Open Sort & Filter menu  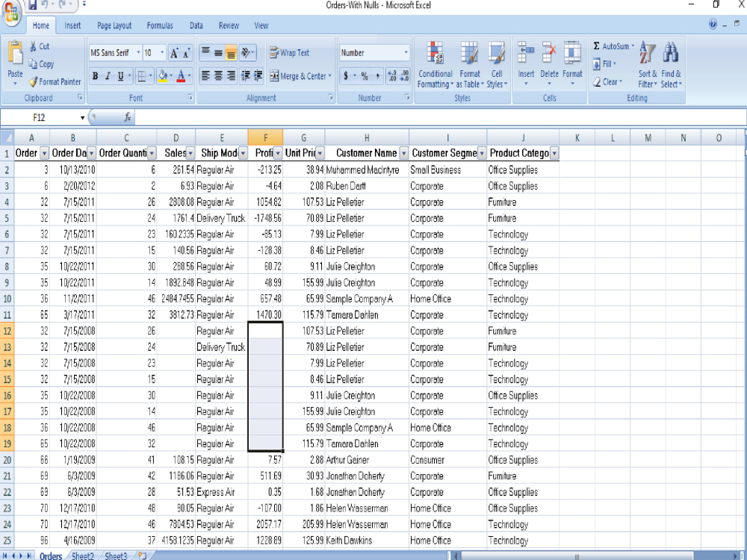click(648, 65)
